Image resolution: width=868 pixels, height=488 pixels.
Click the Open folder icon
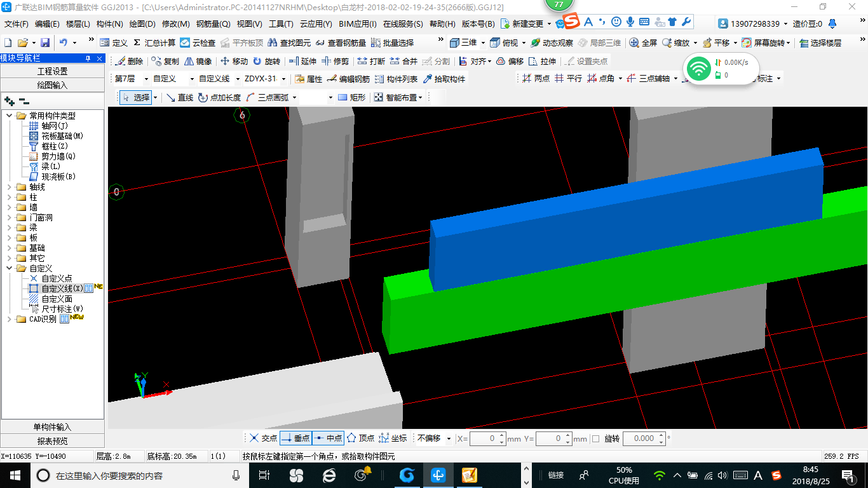coord(22,43)
